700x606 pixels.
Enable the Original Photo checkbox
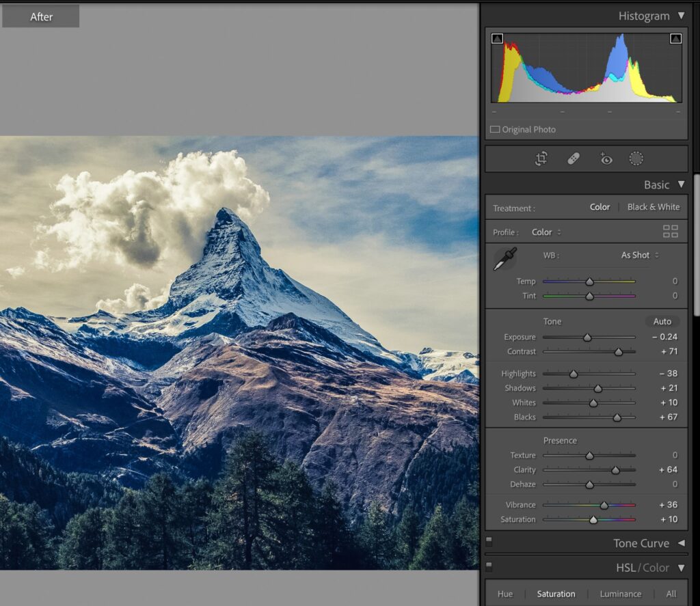click(x=495, y=130)
